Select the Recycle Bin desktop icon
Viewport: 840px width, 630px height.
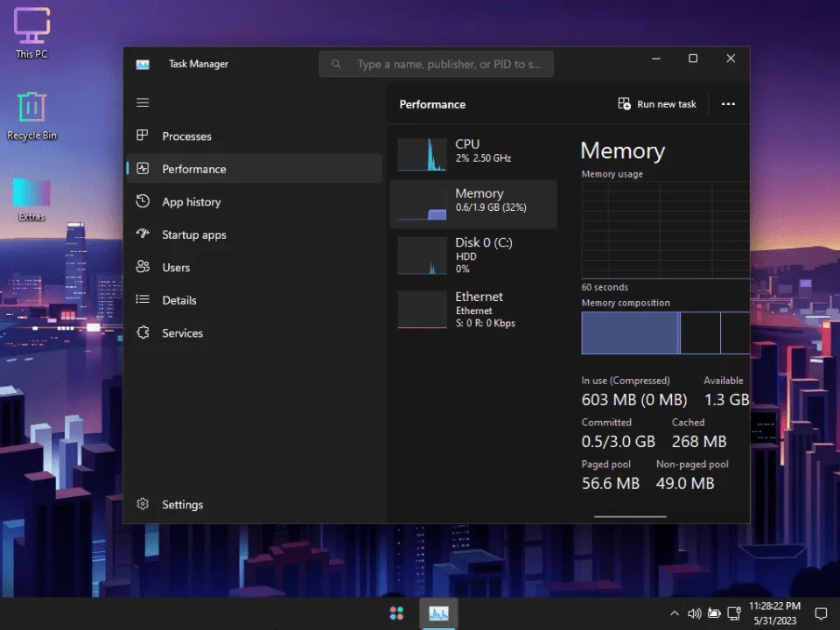coord(31,115)
